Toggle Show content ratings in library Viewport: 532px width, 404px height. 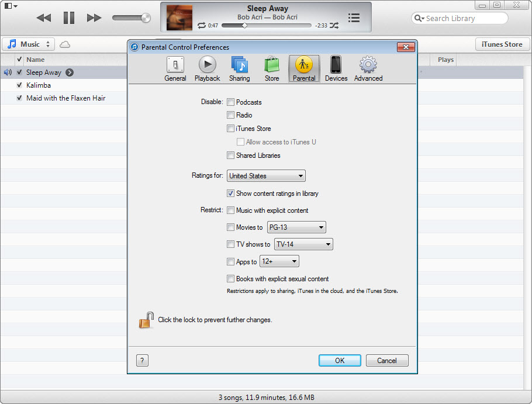[x=231, y=194]
